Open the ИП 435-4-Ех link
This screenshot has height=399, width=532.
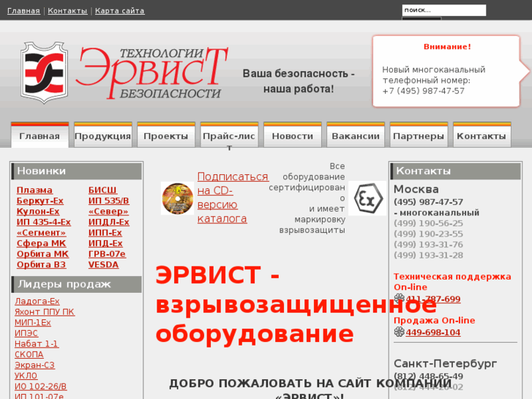tap(44, 222)
